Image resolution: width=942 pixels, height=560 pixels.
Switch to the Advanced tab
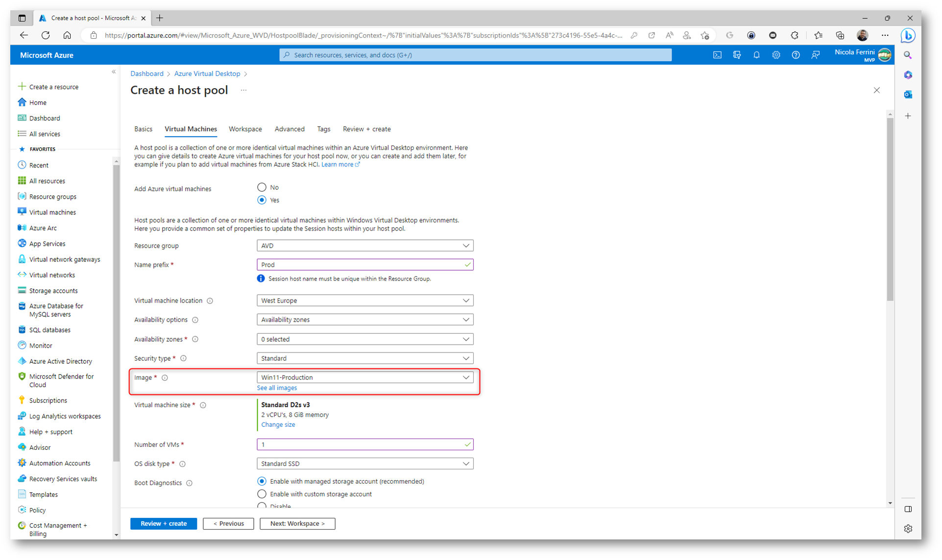coord(289,129)
